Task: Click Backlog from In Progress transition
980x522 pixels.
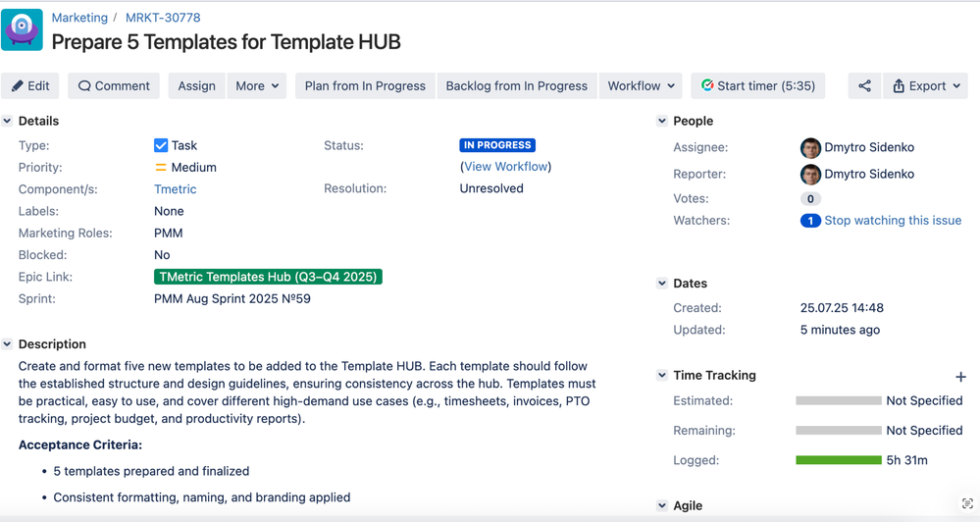Action: (516, 85)
